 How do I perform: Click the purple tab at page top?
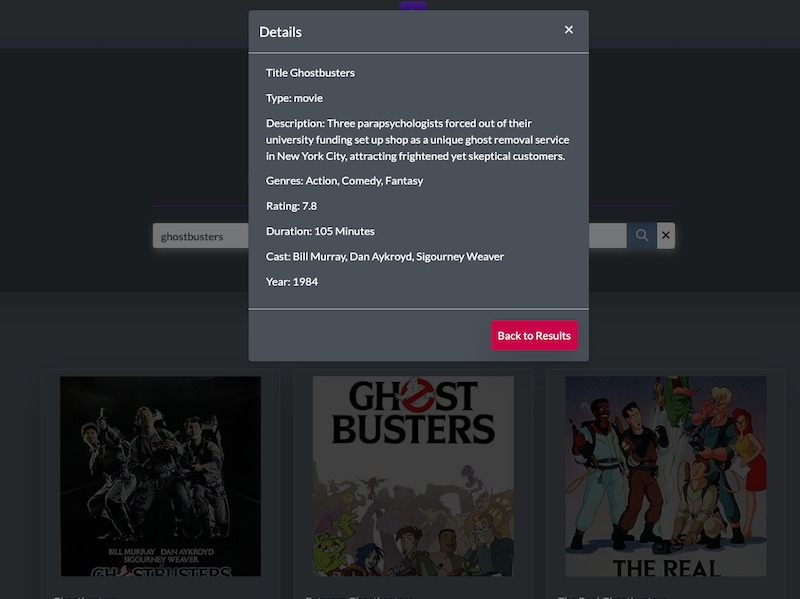coord(413,5)
